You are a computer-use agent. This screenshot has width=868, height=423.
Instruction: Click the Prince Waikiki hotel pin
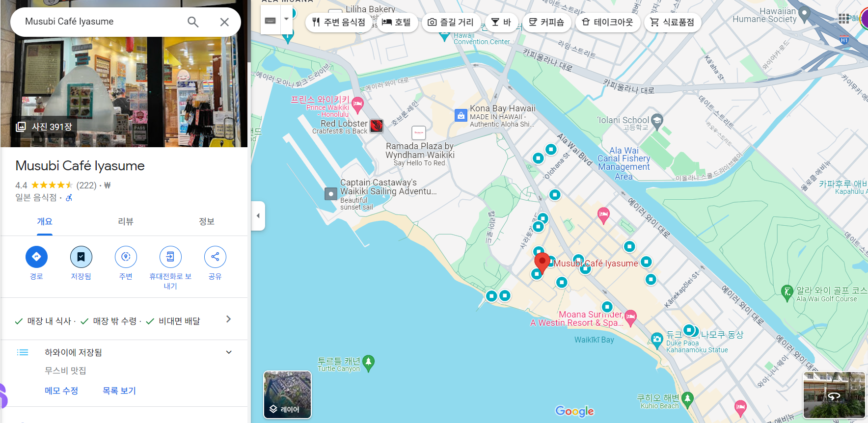tap(357, 104)
